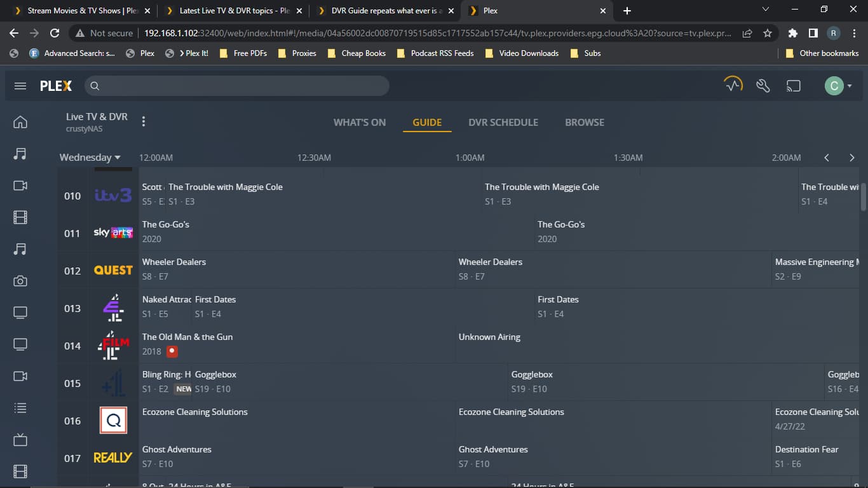Open the Other bookmarks folder
The width and height of the screenshot is (868, 488).
pyautogui.click(x=822, y=53)
